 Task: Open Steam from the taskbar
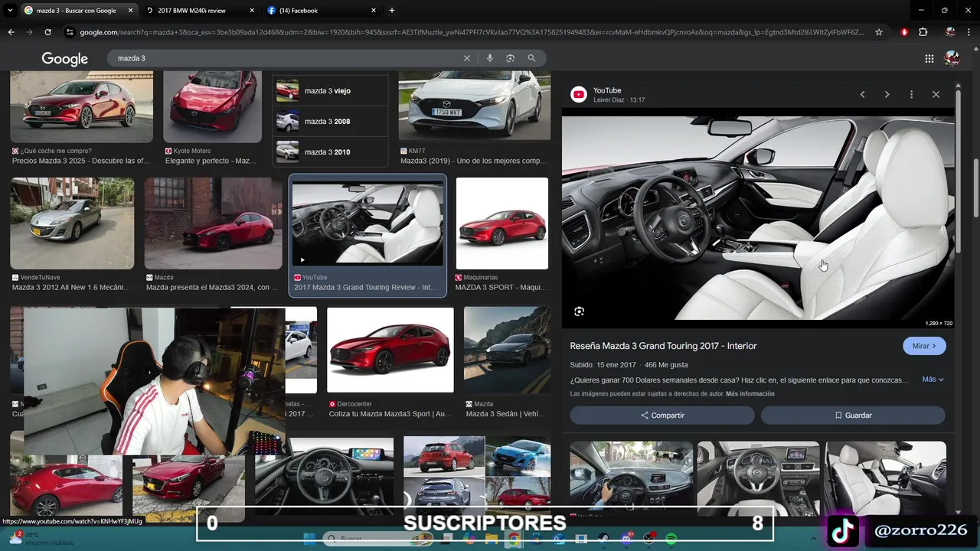coord(603,540)
